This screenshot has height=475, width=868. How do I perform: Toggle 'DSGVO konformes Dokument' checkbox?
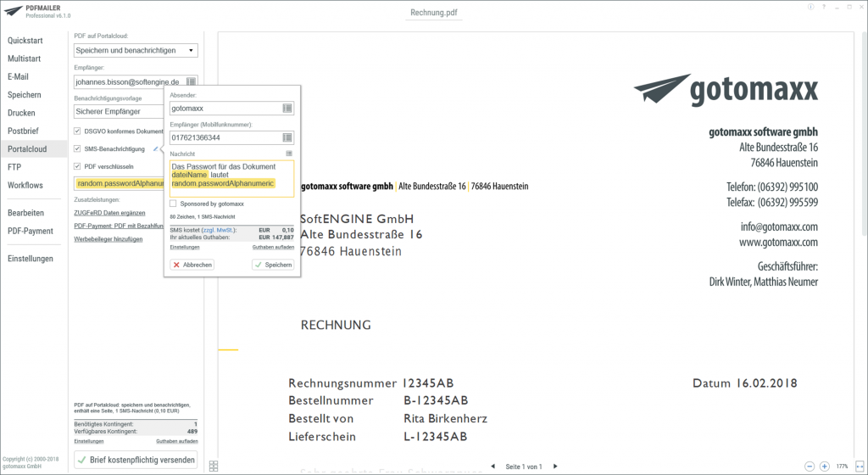(x=77, y=131)
